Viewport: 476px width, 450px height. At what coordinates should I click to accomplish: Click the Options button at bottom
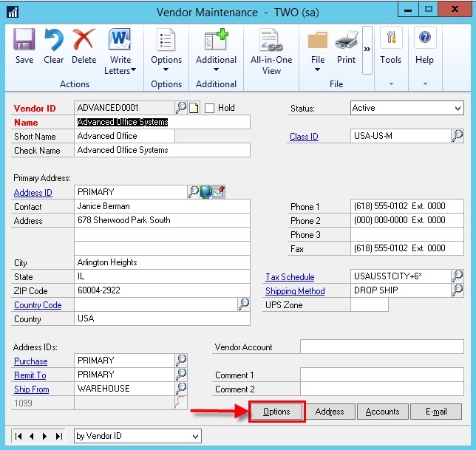(x=276, y=412)
